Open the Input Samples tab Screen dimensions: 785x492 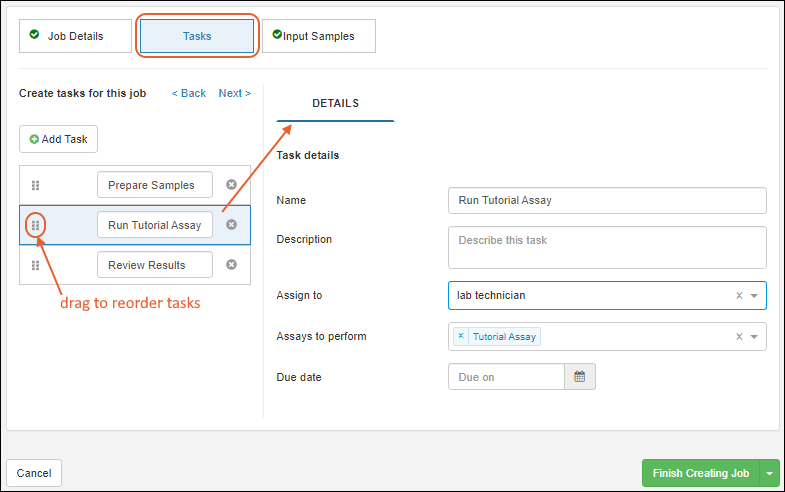point(318,36)
